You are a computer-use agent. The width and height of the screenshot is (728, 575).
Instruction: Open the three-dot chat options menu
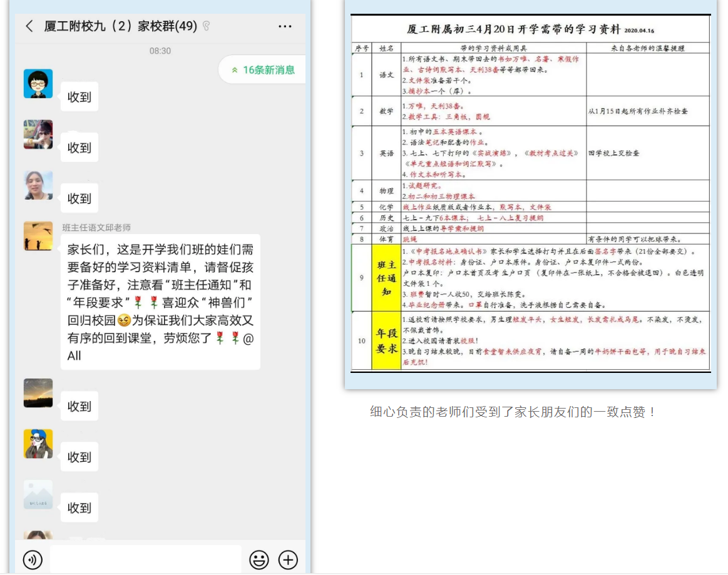pyautogui.click(x=285, y=26)
